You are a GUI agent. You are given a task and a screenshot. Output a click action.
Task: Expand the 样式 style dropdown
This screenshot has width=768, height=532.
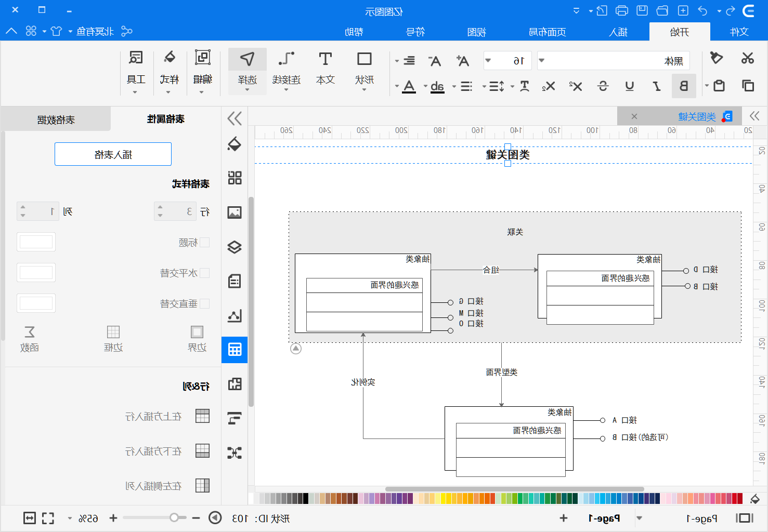point(168,92)
